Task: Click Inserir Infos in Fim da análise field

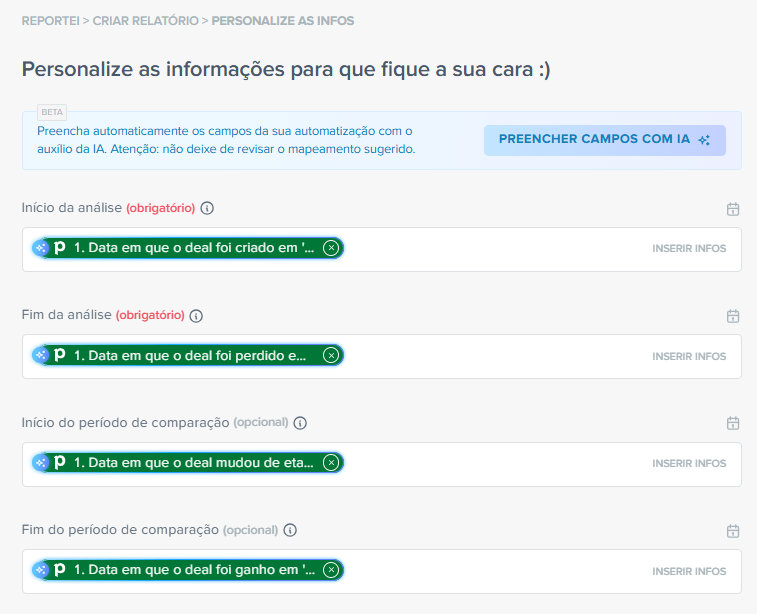Action: (x=689, y=356)
